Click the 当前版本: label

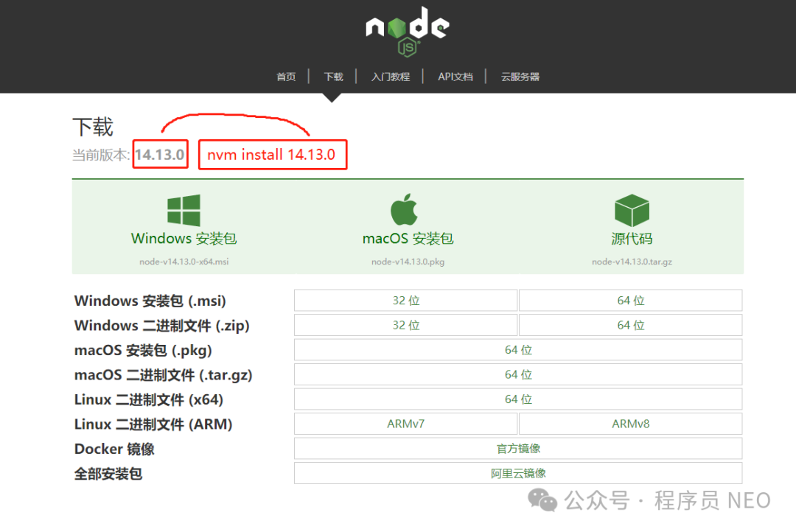point(101,155)
